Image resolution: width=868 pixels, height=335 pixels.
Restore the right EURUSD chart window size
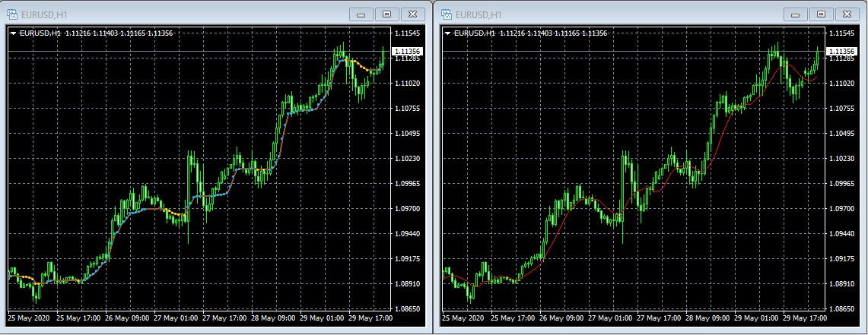(x=820, y=14)
